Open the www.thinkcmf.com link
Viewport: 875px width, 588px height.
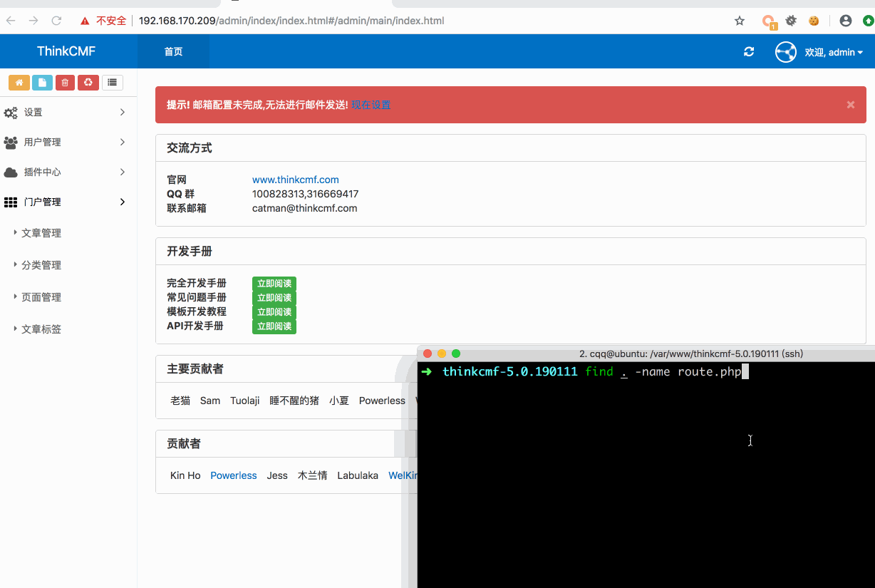point(295,180)
